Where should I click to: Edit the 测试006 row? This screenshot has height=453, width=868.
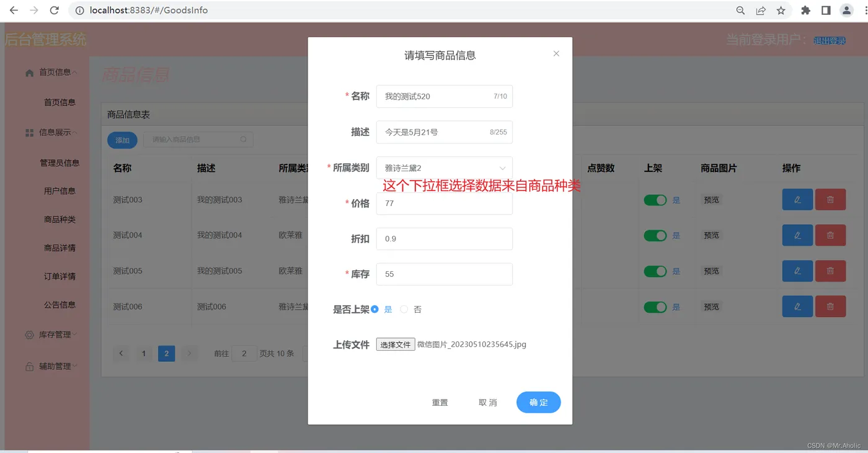click(x=797, y=307)
